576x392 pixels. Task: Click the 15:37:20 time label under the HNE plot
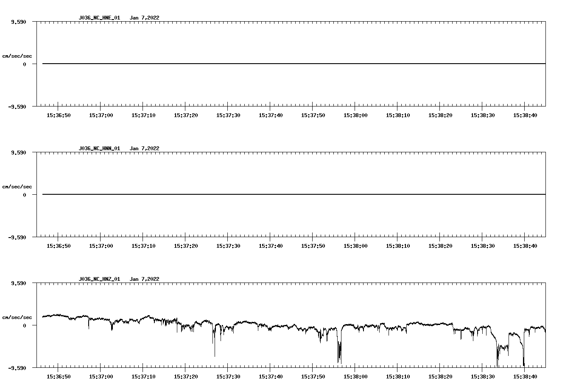pos(186,115)
